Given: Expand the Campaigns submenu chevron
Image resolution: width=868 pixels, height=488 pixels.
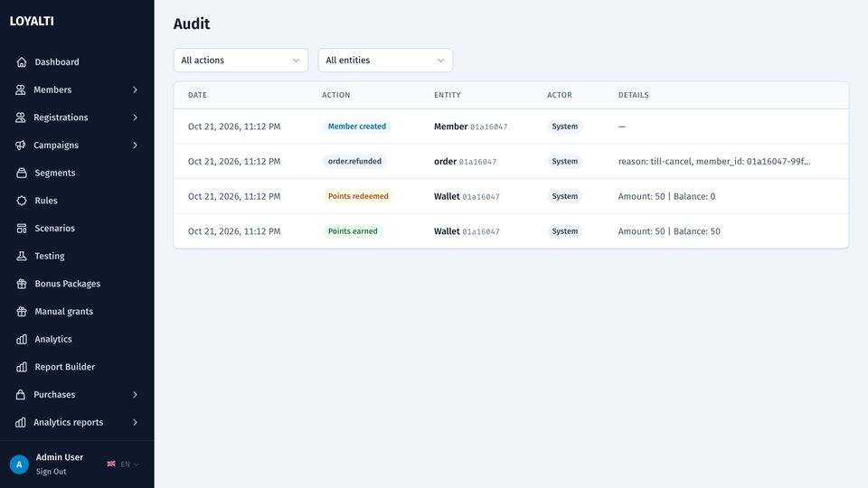Looking at the screenshot, I should point(135,145).
